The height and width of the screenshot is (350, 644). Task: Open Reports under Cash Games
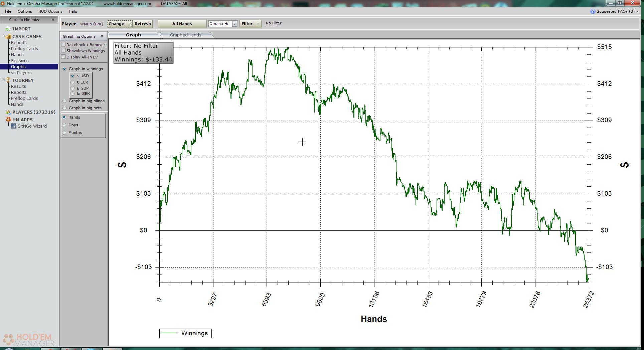pos(19,43)
